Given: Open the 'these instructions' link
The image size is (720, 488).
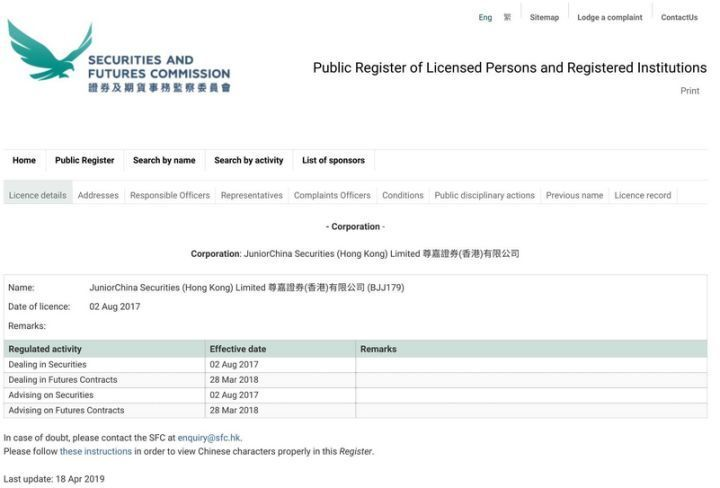Looking at the screenshot, I should [x=96, y=451].
